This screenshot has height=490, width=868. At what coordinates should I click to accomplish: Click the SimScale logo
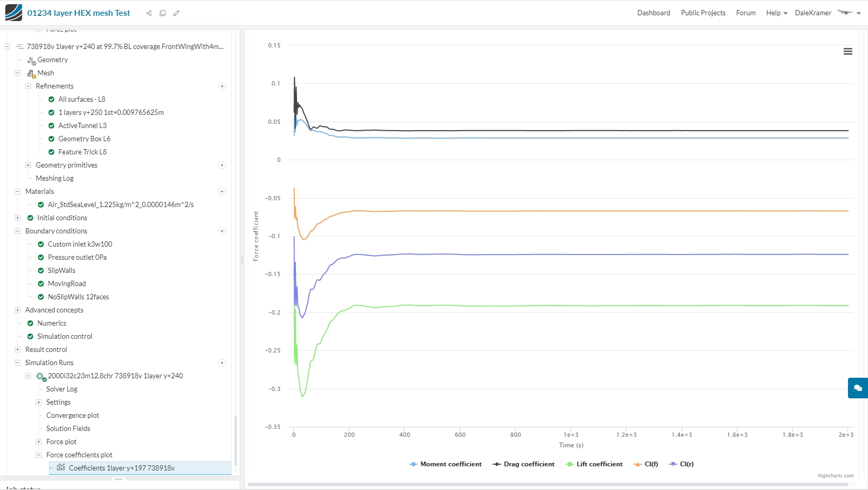[14, 13]
